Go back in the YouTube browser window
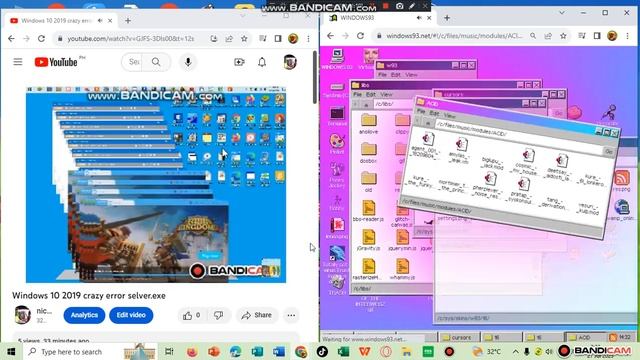 [11, 38]
